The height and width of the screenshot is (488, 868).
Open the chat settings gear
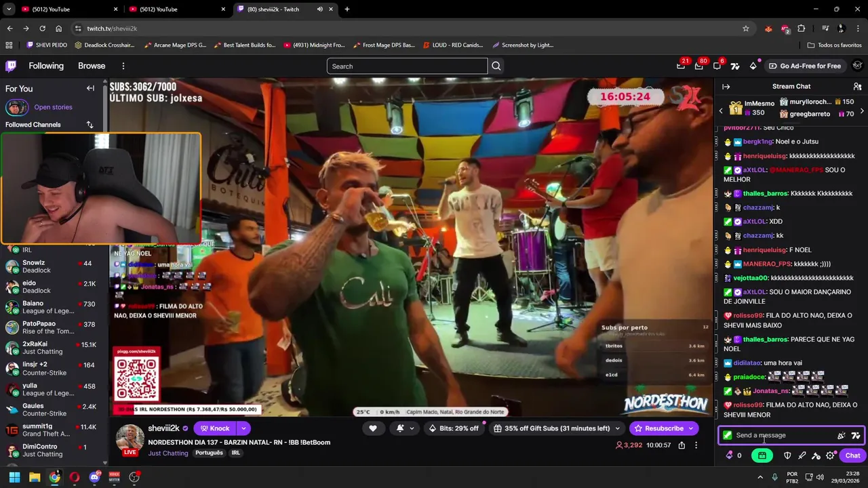(x=831, y=455)
